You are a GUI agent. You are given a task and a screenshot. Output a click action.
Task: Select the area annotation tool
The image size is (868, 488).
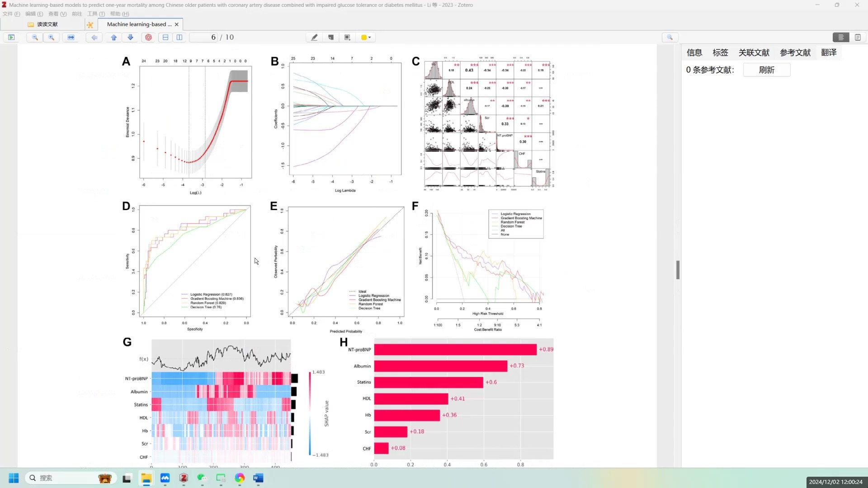[x=347, y=38]
